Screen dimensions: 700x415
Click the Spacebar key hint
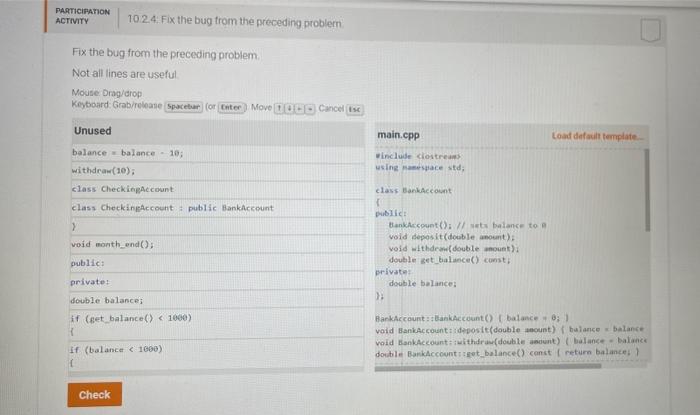(x=184, y=107)
